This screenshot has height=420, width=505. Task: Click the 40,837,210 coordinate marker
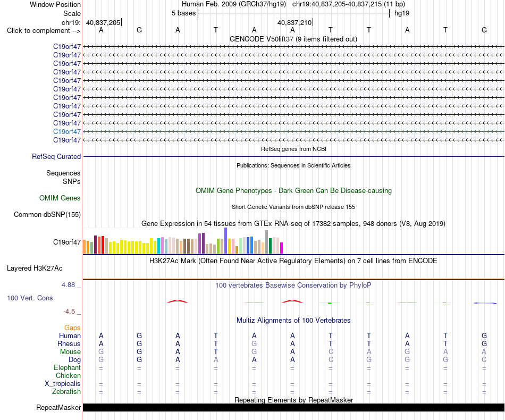pos(294,22)
